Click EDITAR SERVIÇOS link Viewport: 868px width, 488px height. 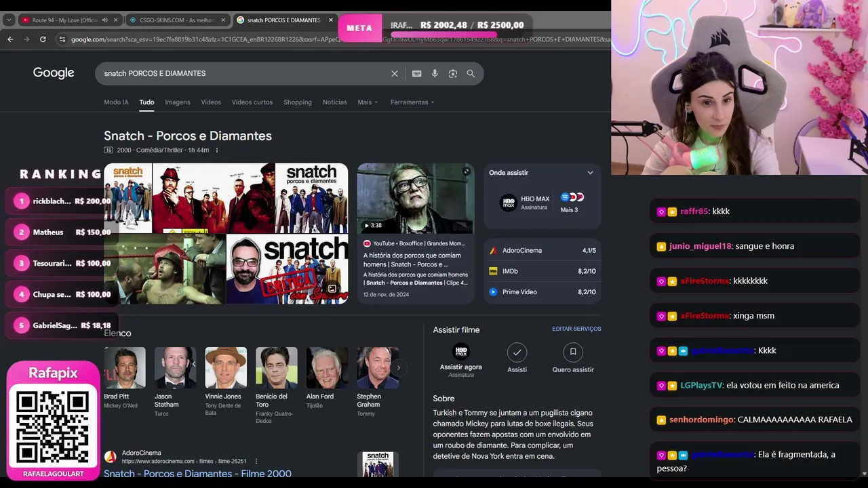(x=576, y=329)
